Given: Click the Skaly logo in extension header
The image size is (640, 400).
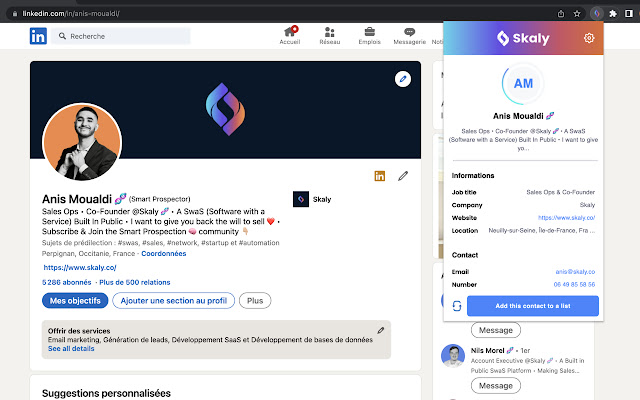Looking at the screenshot, I should click(523, 38).
